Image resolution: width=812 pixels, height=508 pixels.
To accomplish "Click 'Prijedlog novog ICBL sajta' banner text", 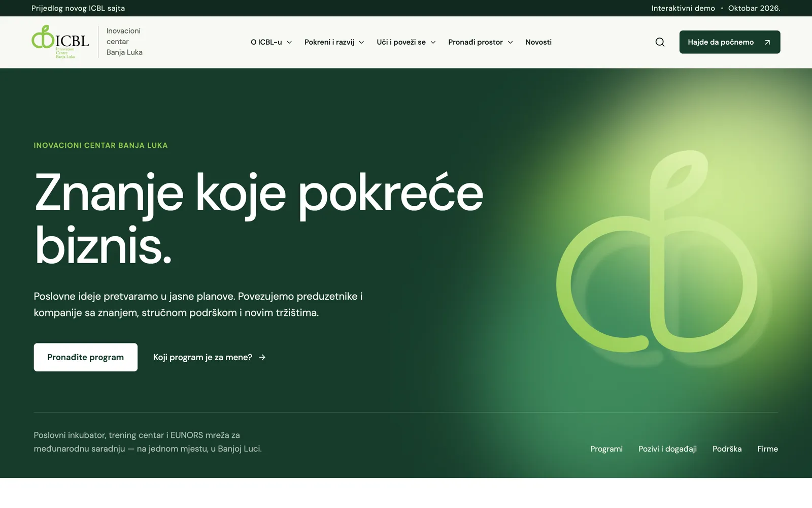I will click(x=78, y=8).
